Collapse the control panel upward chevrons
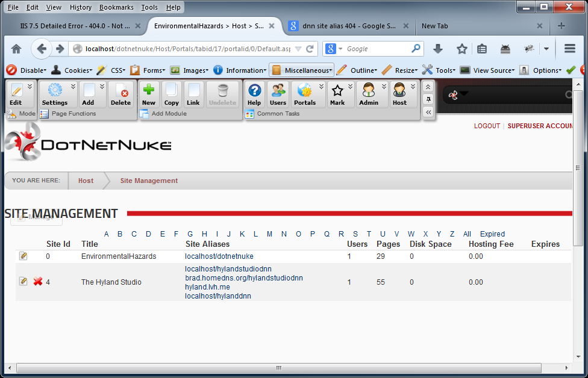 (x=428, y=87)
